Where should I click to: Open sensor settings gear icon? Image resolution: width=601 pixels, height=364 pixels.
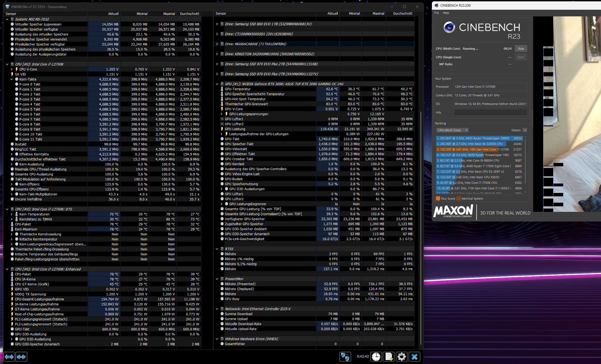point(401,357)
